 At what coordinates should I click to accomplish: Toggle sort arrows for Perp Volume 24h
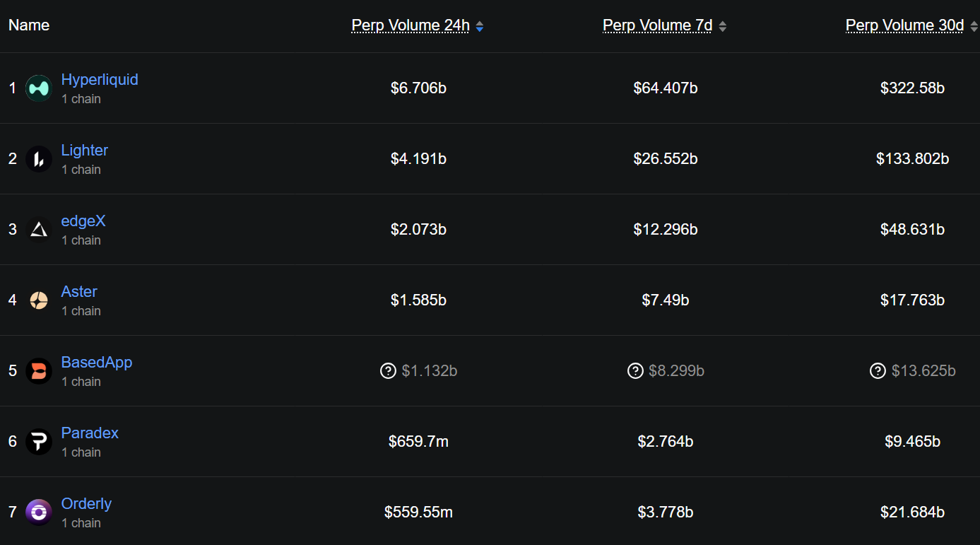[480, 26]
